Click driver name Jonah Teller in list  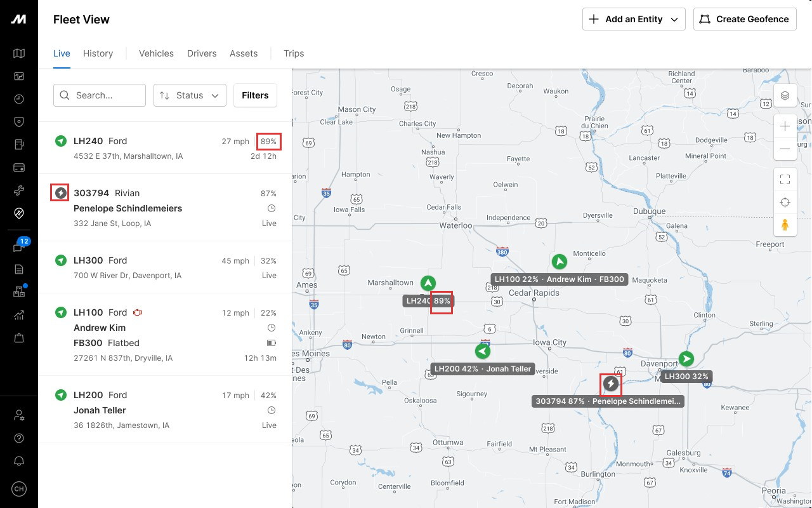(x=100, y=410)
